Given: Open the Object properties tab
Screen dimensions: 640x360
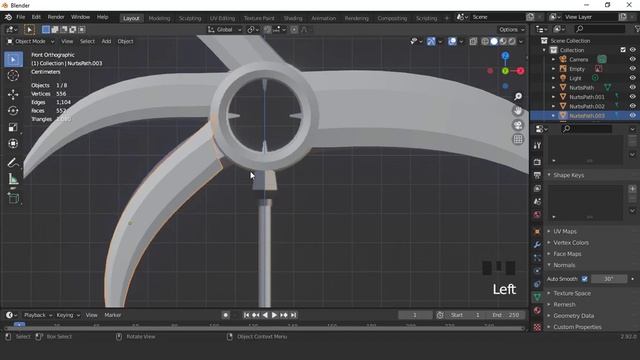Looking at the screenshot, I should pyautogui.click(x=537, y=231).
